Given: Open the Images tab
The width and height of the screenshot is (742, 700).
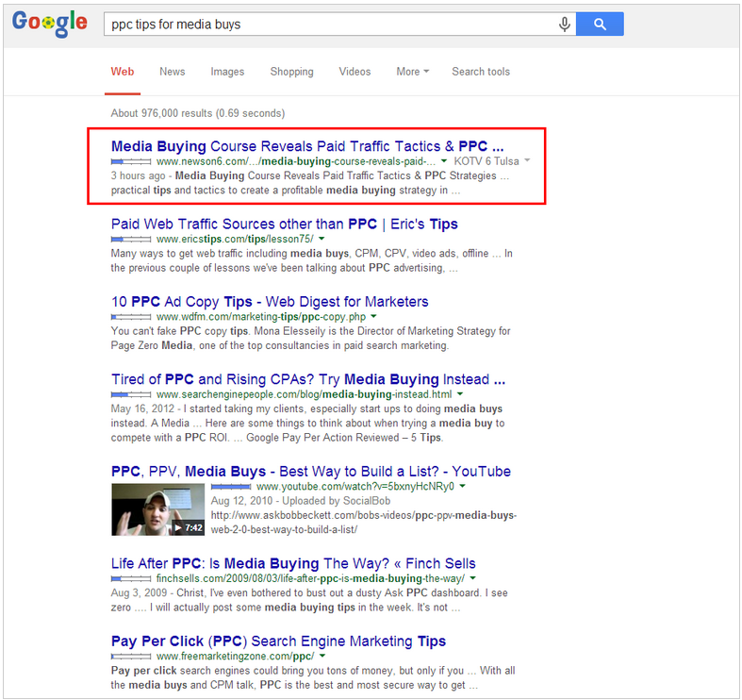Looking at the screenshot, I should [227, 72].
